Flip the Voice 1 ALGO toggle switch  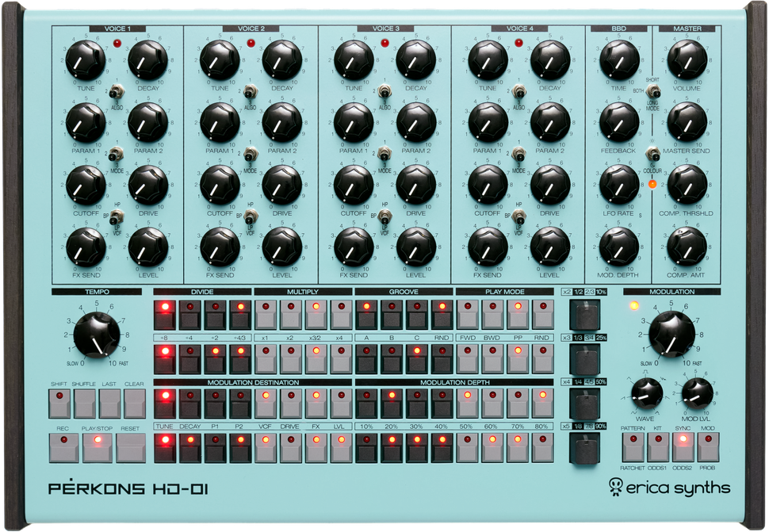pos(116,91)
